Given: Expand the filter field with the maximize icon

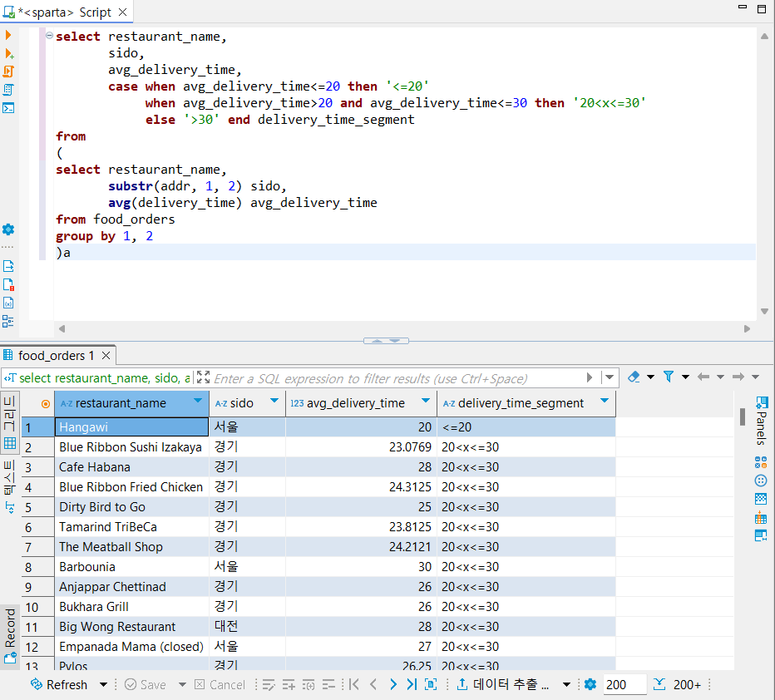Looking at the screenshot, I should [x=203, y=377].
